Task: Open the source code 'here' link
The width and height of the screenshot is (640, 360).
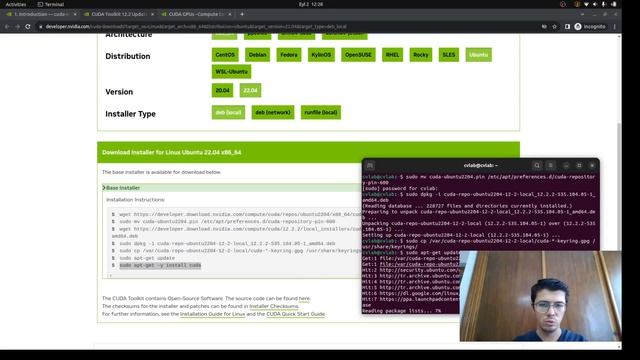Action: click(304, 298)
